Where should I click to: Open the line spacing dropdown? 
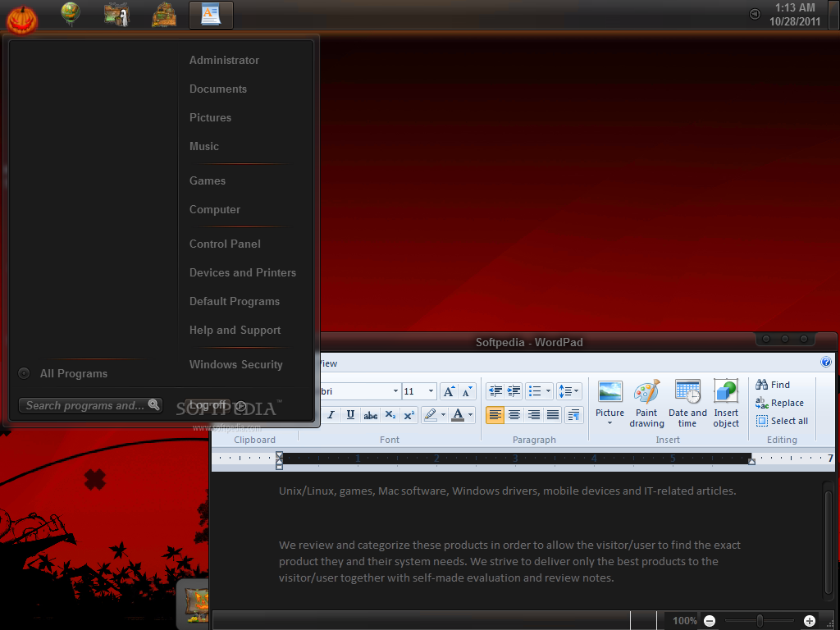pos(569,391)
